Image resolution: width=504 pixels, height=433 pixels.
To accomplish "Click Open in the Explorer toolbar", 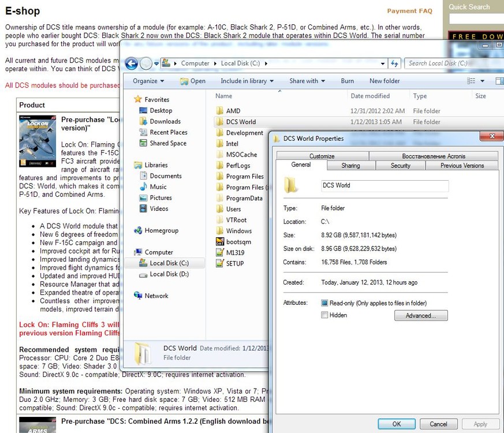I will pyautogui.click(x=193, y=81).
